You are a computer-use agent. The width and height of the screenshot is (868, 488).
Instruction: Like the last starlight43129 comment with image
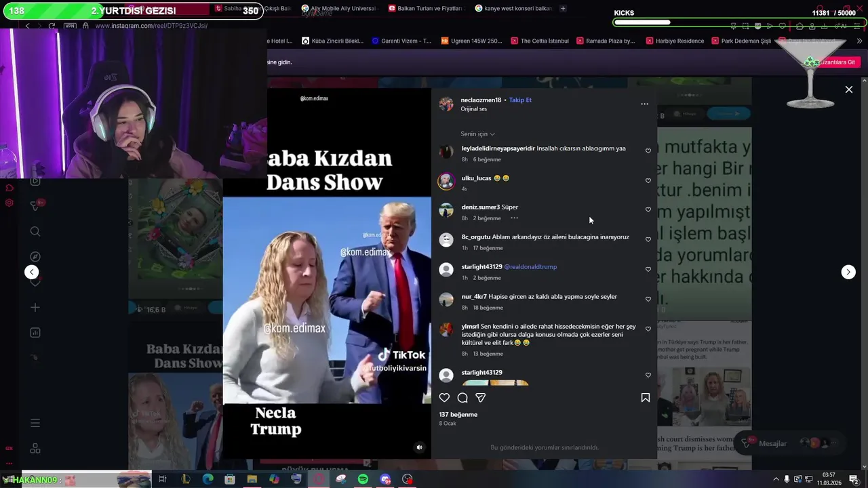coord(648,375)
